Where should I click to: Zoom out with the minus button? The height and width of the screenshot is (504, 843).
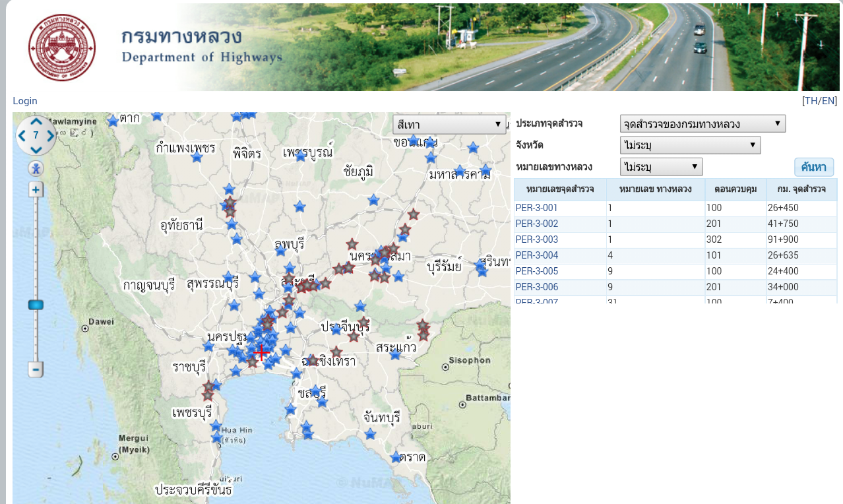tap(36, 369)
